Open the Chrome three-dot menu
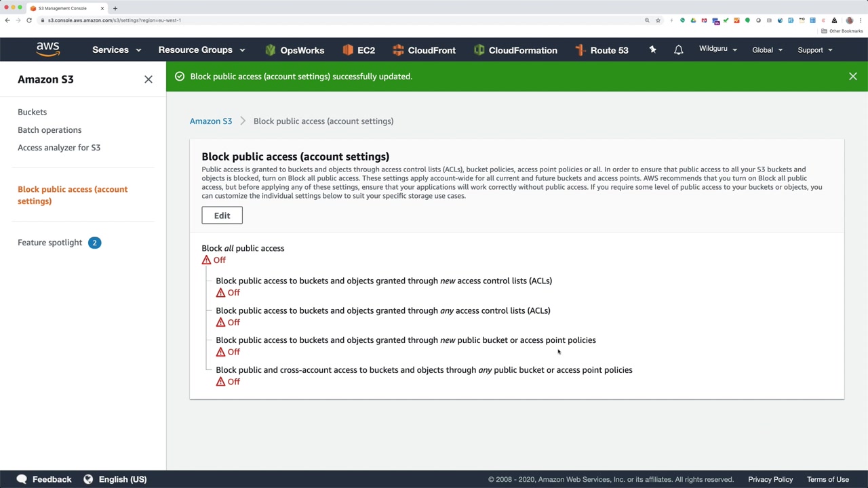Screen dimensions: 868x488 (x=861, y=20)
